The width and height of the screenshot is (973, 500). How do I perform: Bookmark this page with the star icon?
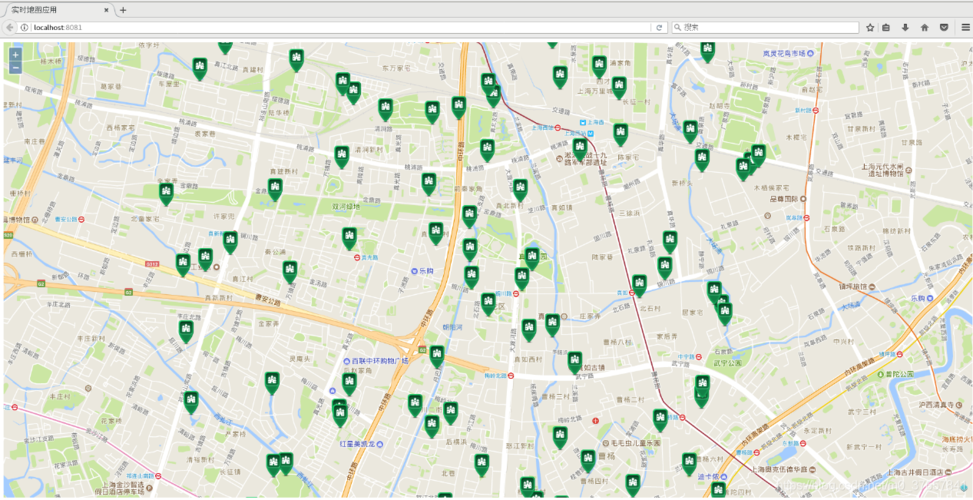tap(870, 27)
